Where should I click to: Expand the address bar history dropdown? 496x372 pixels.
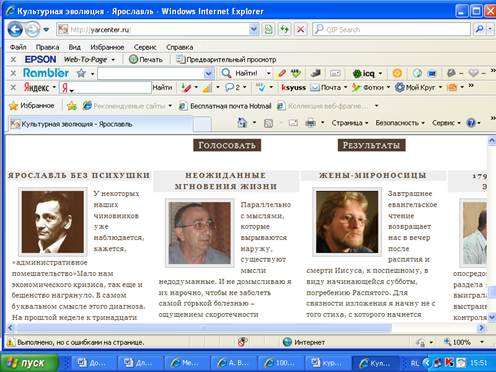pyautogui.click(x=253, y=29)
